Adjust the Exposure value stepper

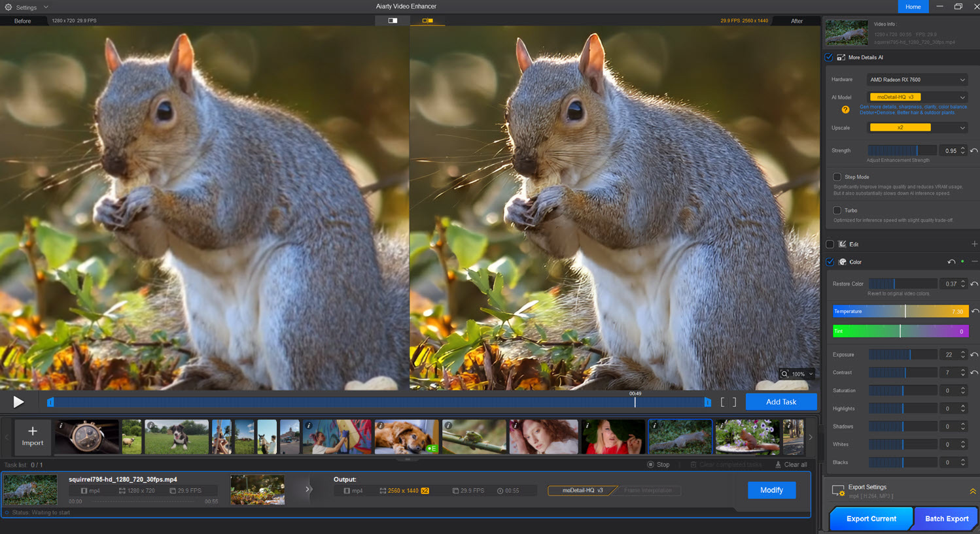(962, 354)
